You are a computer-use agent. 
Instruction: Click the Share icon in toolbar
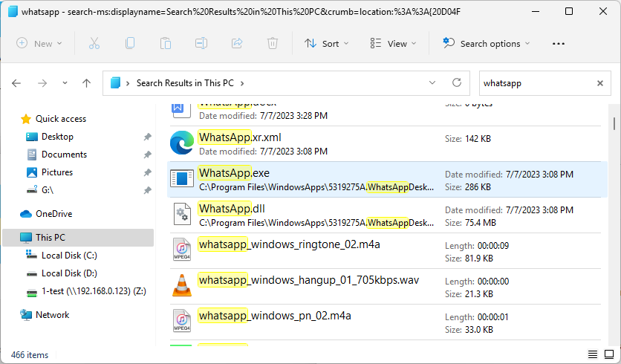tap(237, 43)
